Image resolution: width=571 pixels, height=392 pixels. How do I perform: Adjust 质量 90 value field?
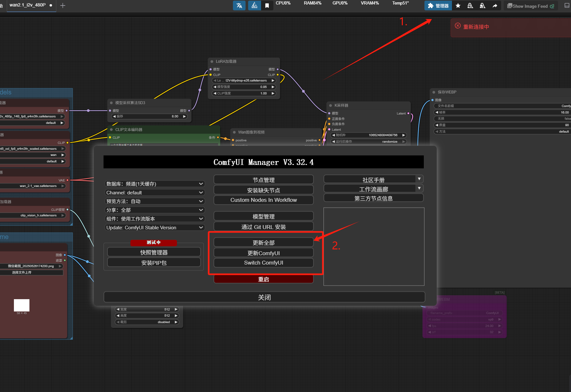502,125
